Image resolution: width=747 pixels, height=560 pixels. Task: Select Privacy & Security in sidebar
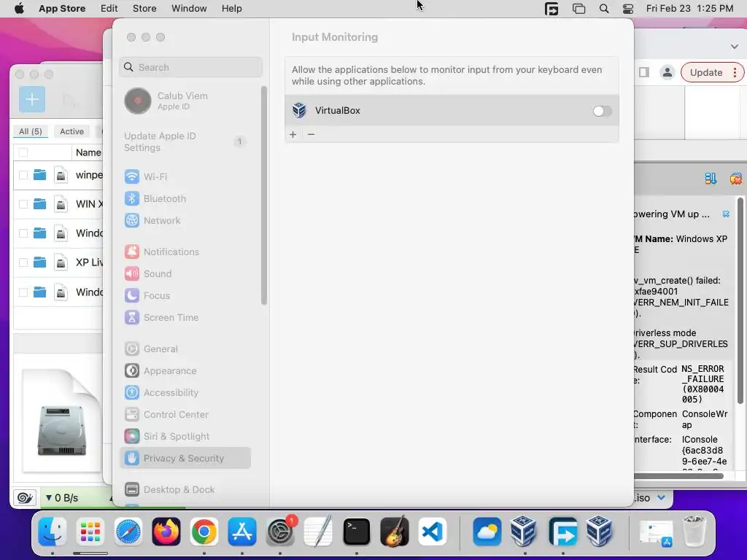(186, 458)
